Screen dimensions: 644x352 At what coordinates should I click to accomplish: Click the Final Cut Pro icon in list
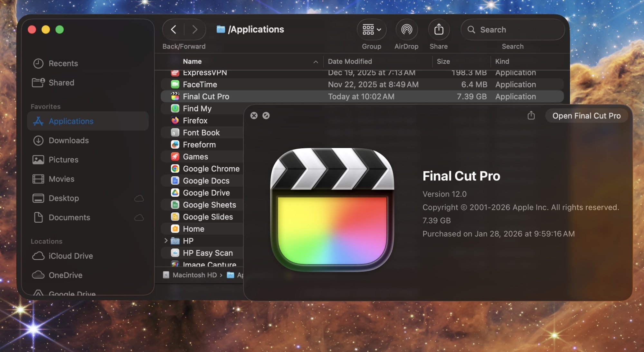[x=175, y=97]
